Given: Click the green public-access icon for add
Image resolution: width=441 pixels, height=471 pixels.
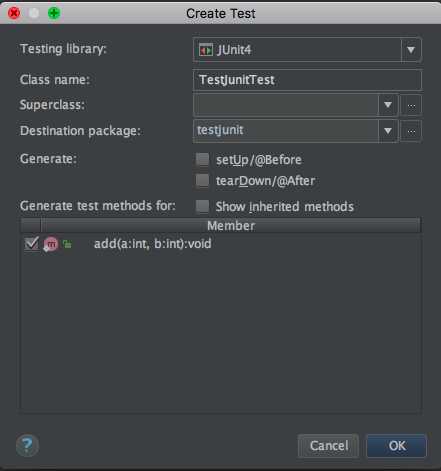Looking at the screenshot, I should (67, 244).
